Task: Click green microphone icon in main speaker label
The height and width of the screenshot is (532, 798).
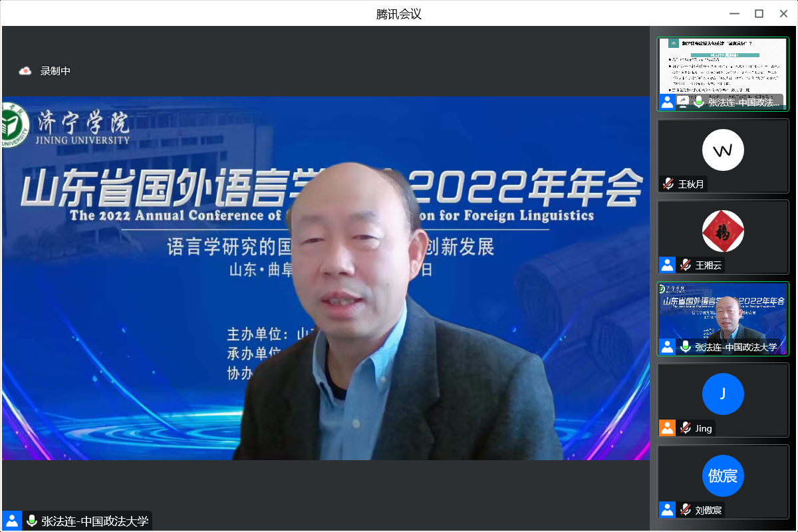Action: (x=31, y=521)
